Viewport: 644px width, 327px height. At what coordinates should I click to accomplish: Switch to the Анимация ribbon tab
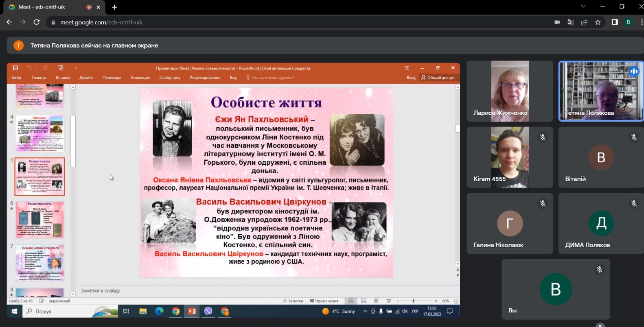pyautogui.click(x=140, y=78)
